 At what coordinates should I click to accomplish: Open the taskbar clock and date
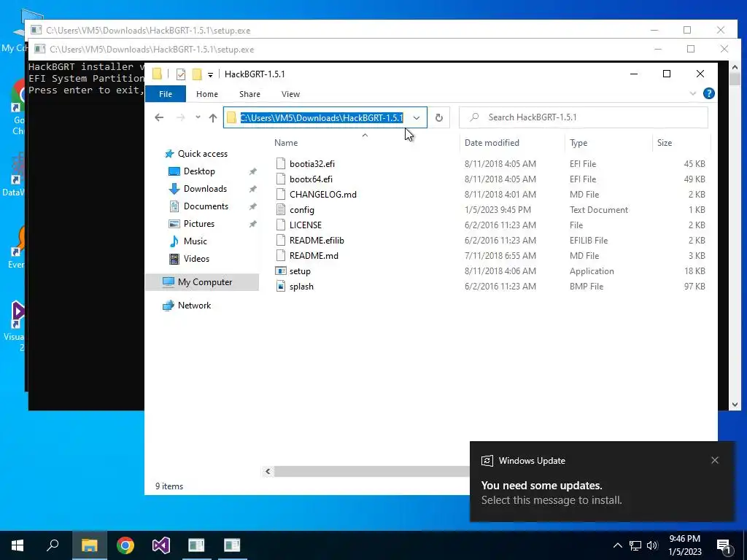click(x=684, y=545)
